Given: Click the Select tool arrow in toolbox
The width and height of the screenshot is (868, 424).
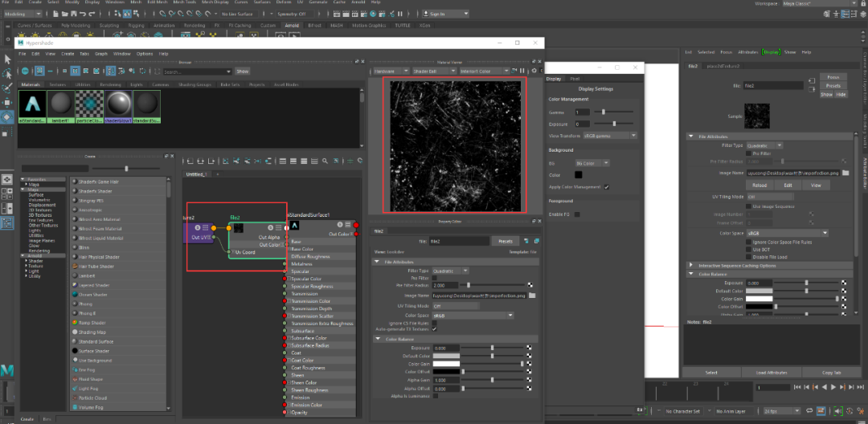Looking at the screenshot, I should tap(6, 59).
